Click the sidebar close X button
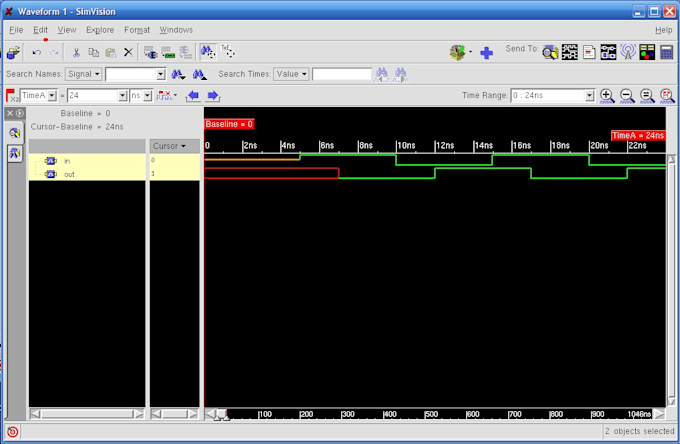680x444 pixels. click(10, 113)
